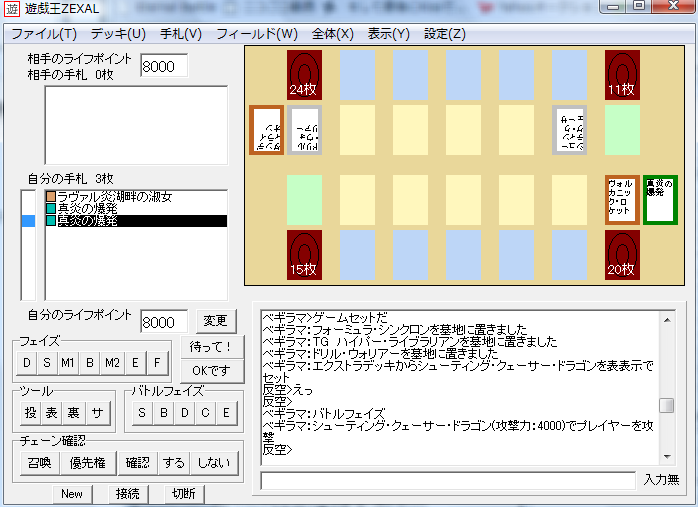The width and height of the screenshot is (698, 507).
Task: Click the 表 tool button
Action: point(52,413)
